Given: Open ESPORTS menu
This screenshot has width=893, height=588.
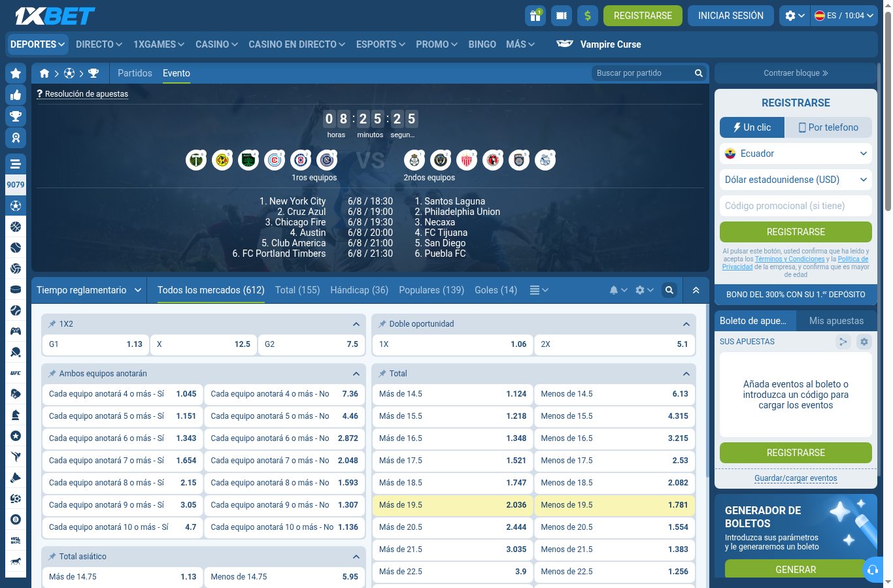Looking at the screenshot, I should (380, 44).
